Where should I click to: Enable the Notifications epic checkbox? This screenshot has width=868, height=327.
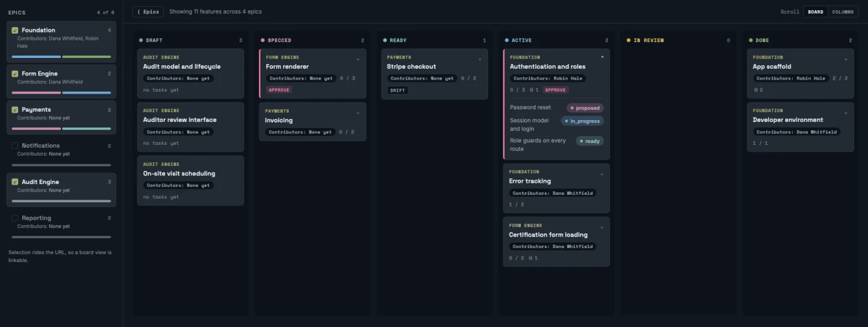pos(15,145)
